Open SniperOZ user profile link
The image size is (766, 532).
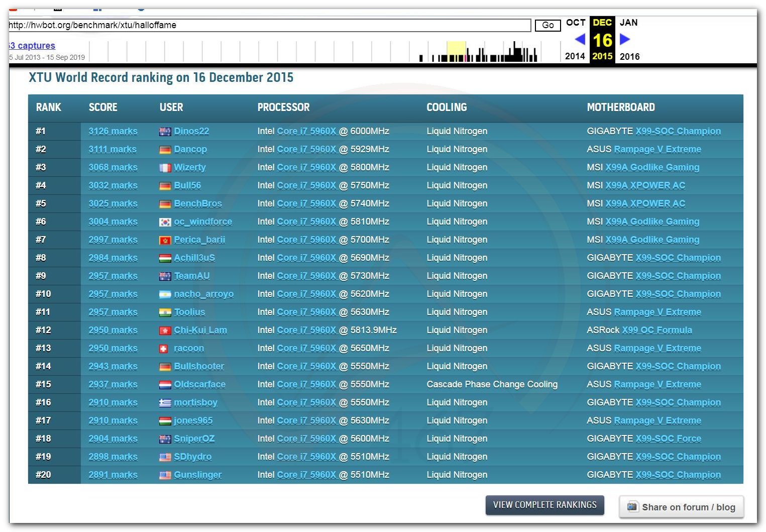coord(194,439)
